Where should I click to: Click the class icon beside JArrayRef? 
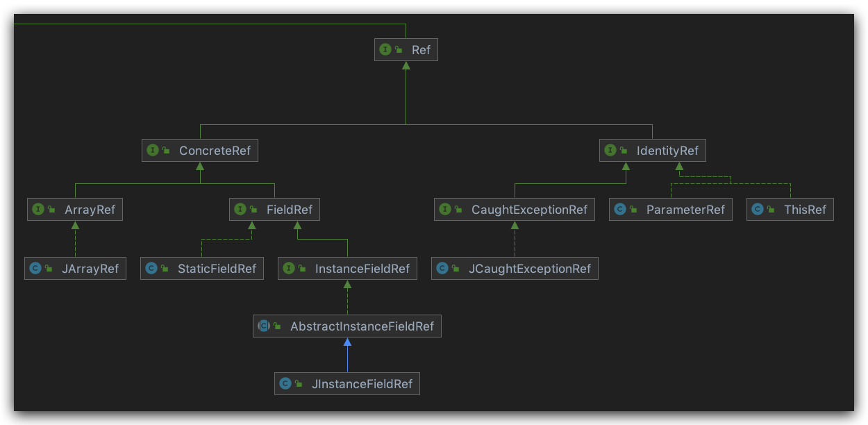pyautogui.click(x=35, y=269)
